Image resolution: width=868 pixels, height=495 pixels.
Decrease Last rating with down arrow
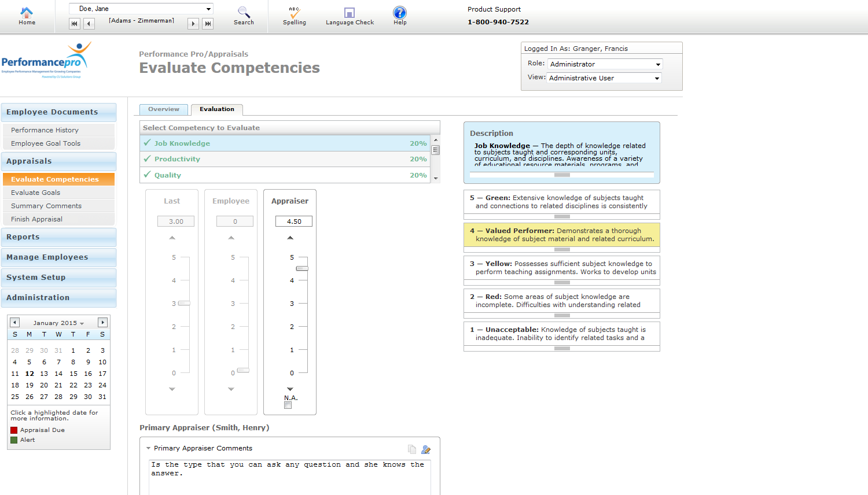pyautogui.click(x=172, y=389)
